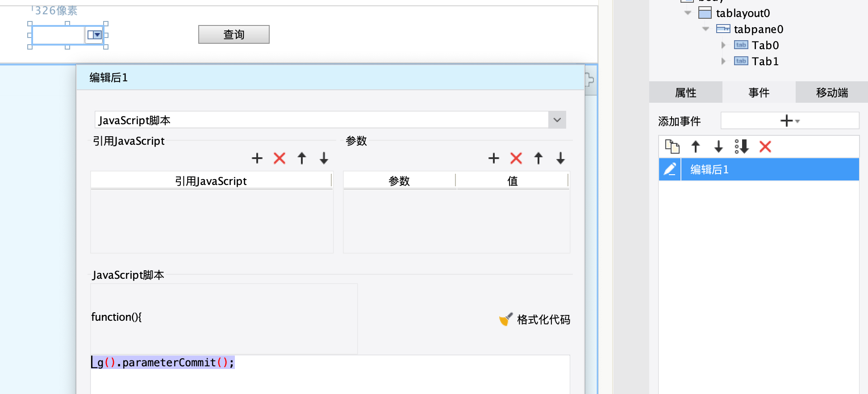Move event to bottom in event toolbar
Viewport: 868px width, 394px height.
tap(742, 147)
